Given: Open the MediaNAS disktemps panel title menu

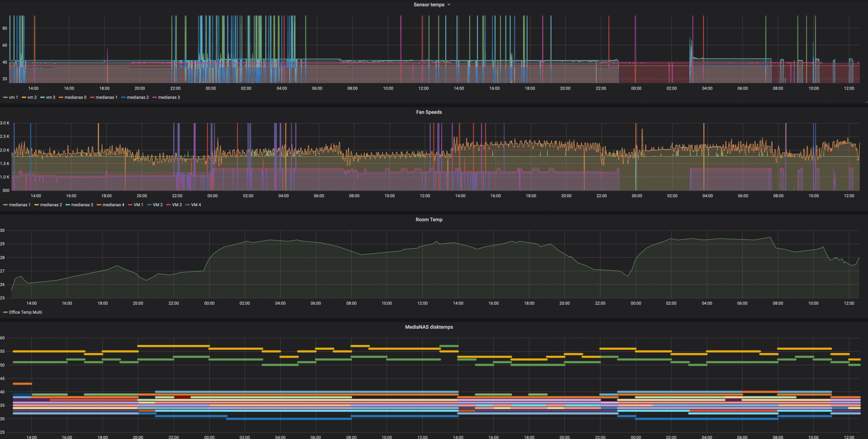Looking at the screenshot, I should [429, 327].
